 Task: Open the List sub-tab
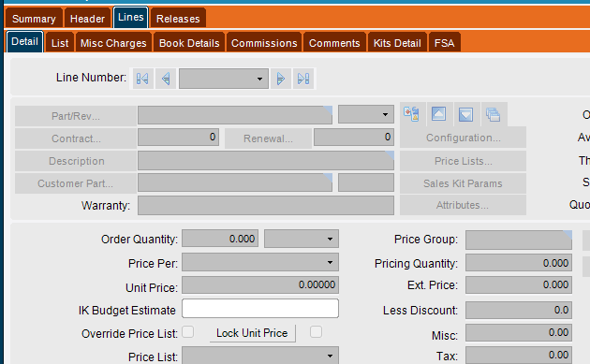pos(60,43)
